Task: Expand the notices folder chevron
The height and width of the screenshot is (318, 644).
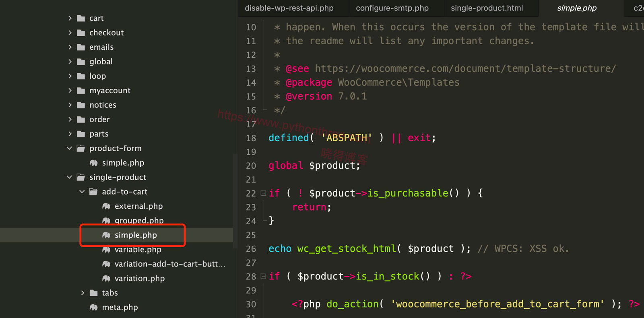Action: point(70,105)
